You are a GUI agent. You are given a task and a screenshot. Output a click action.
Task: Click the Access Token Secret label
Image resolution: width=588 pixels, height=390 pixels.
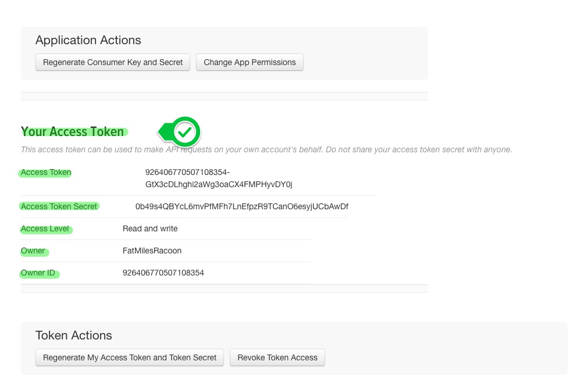tap(59, 206)
